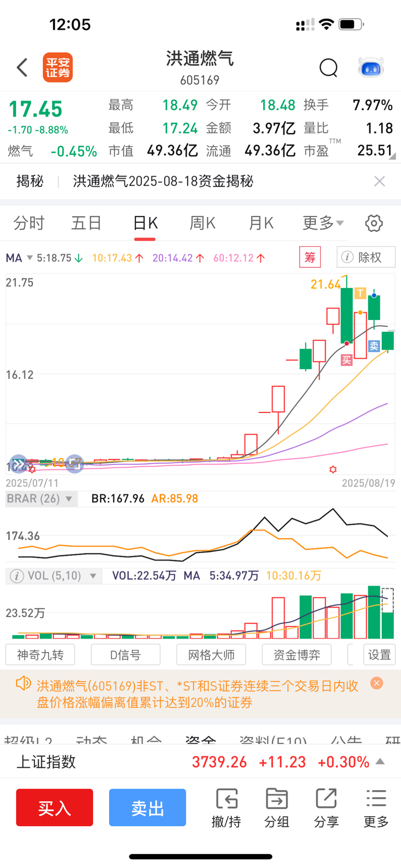Switch to 分时 tab
Viewport: 401px width, 868px height.
click(29, 223)
